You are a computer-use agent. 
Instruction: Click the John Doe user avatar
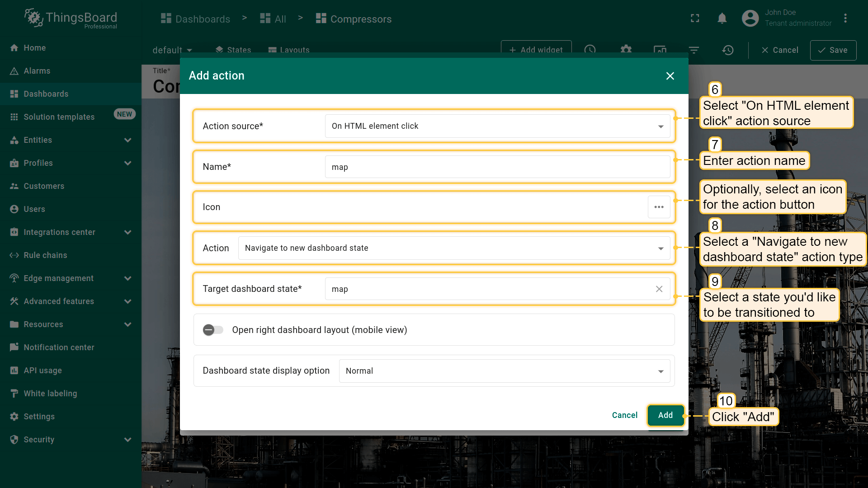coord(750,19)
